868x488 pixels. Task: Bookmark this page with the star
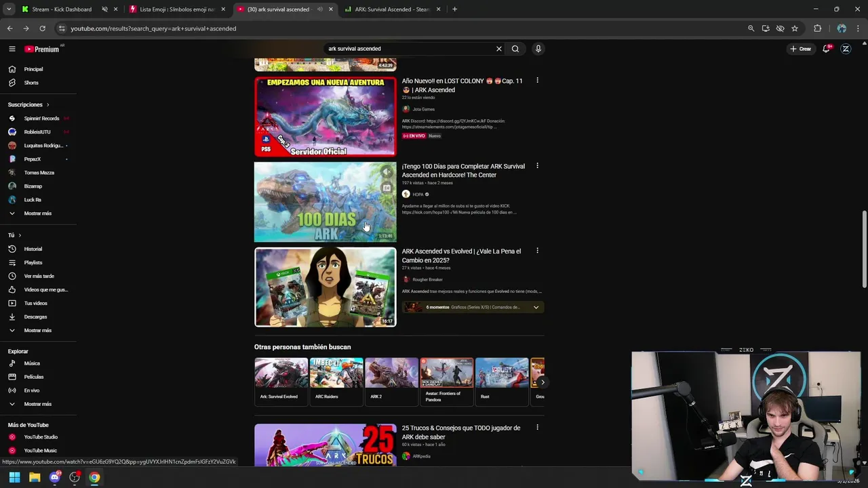pyautogui.click(x=795, y=28)
